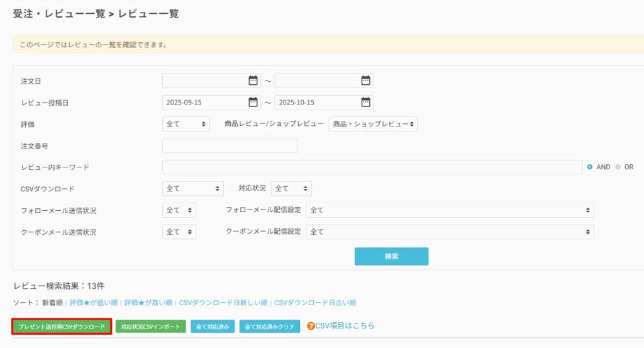The width and height of the screenshot is (644, 348).
Task: Sort by CSVダウンロード日新しい順
Action: 223,303
